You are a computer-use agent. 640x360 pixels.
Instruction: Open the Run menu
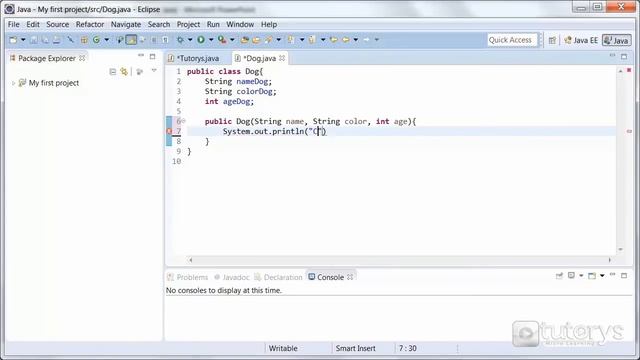[x=213, y=24]
